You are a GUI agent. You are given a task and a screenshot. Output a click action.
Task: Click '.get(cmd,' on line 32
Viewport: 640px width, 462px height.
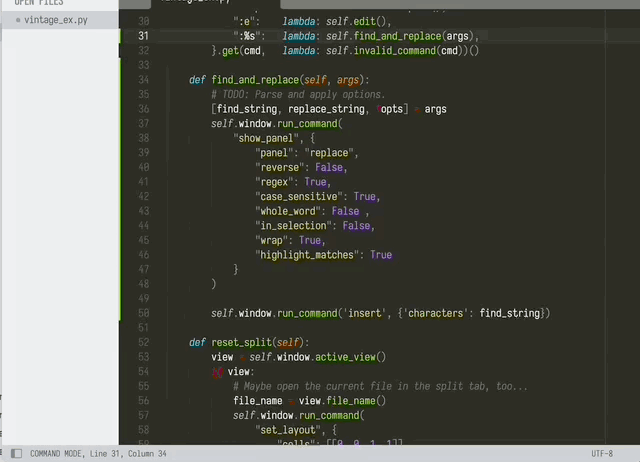240,51
